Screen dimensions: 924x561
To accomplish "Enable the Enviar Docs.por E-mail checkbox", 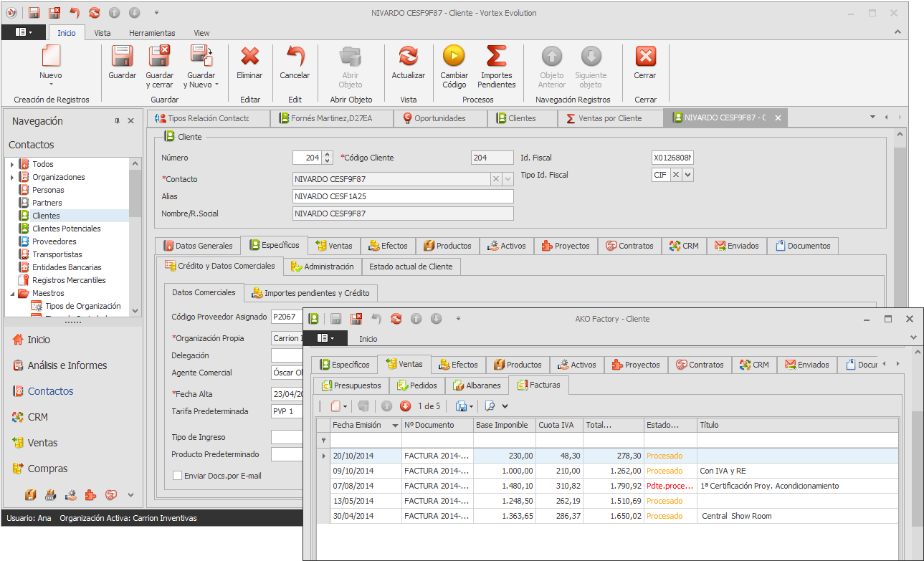I will pyautogui.click(x=178, y=476).
